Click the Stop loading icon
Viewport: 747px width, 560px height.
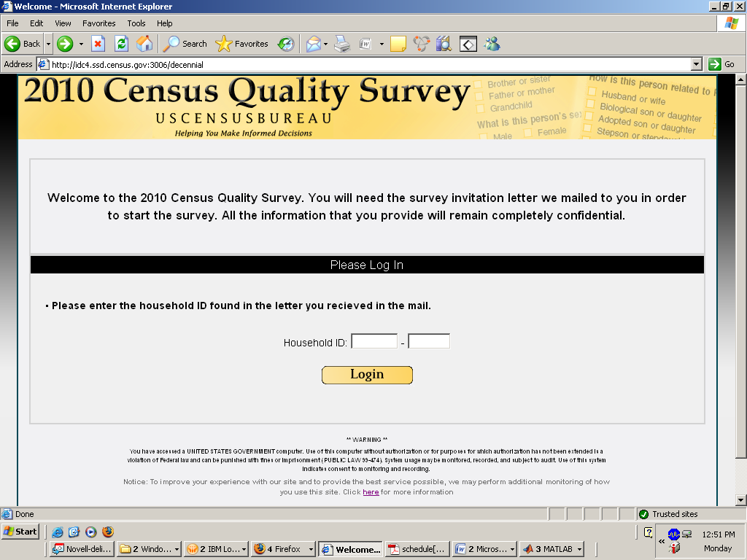[x=98, y=44]
